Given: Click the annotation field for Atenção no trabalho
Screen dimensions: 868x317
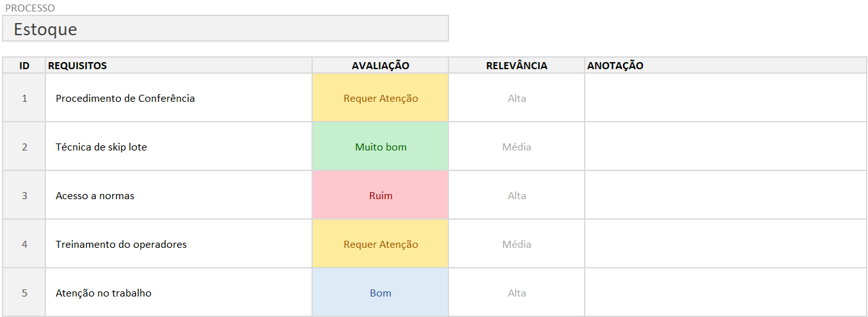Looking at the screenshot, I should [x=725, y=293].
